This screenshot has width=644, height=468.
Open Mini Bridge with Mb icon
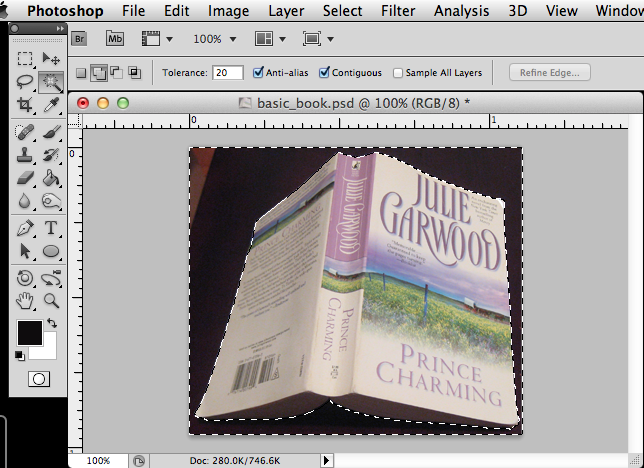click(x=115, y=38)
